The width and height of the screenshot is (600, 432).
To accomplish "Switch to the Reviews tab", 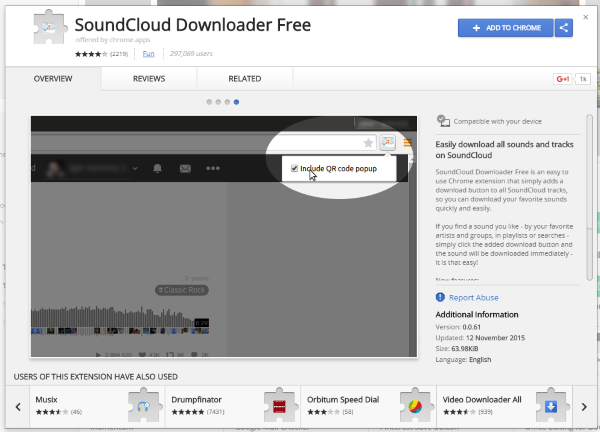I will tap(149, 79).
